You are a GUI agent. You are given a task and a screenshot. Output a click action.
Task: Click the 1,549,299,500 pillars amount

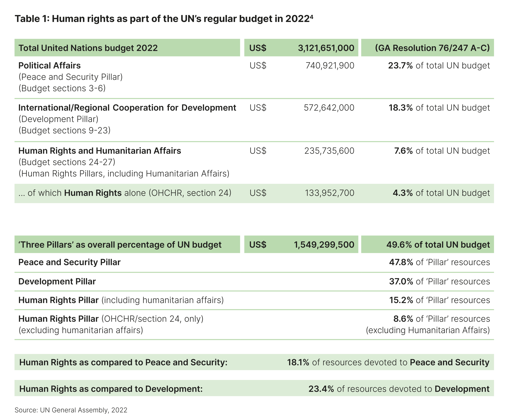pyautogui.click(x=324, y=245)
